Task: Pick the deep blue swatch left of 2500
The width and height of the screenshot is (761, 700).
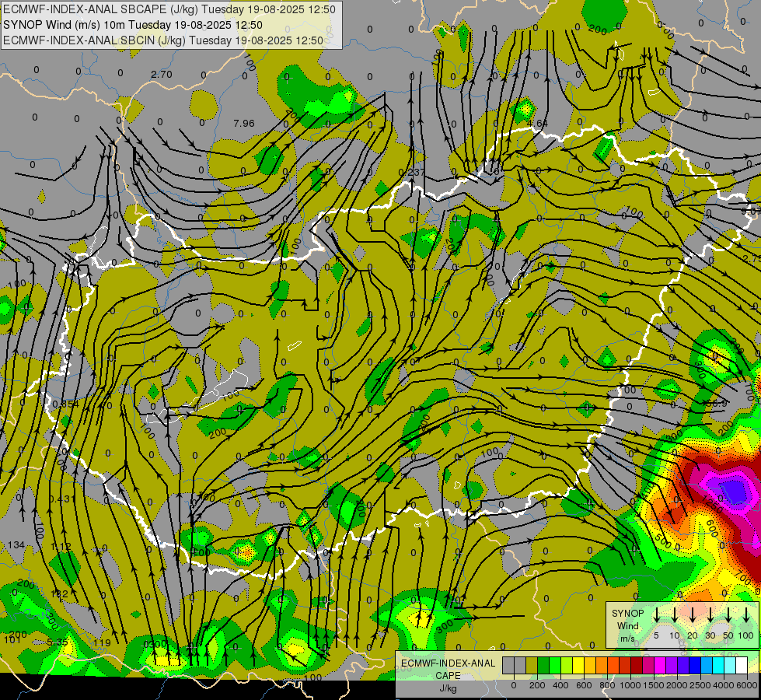Action: 696,665
